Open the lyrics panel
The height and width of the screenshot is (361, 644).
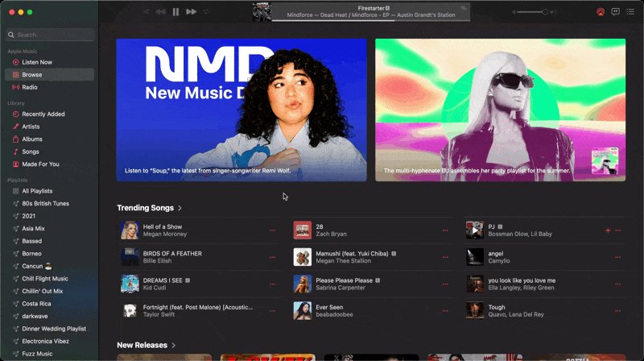tap(615, 12)
